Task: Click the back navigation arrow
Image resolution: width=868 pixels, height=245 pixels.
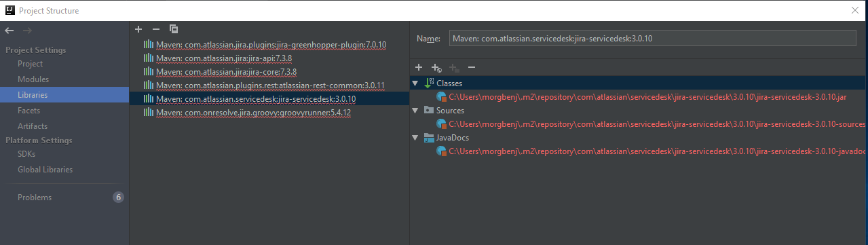Action: (10, 31)
